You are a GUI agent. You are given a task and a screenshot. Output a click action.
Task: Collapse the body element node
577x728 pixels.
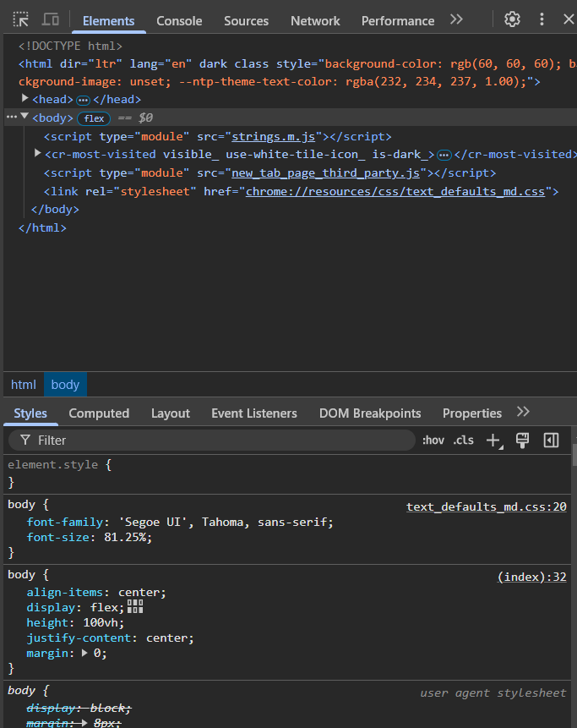[x=24, y=117]
